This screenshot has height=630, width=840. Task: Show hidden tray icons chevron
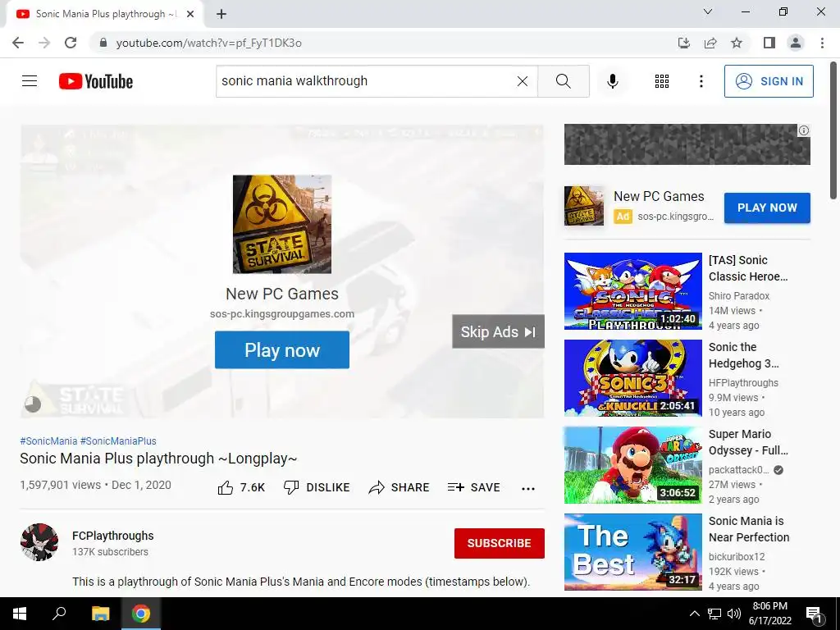[694, 614]
